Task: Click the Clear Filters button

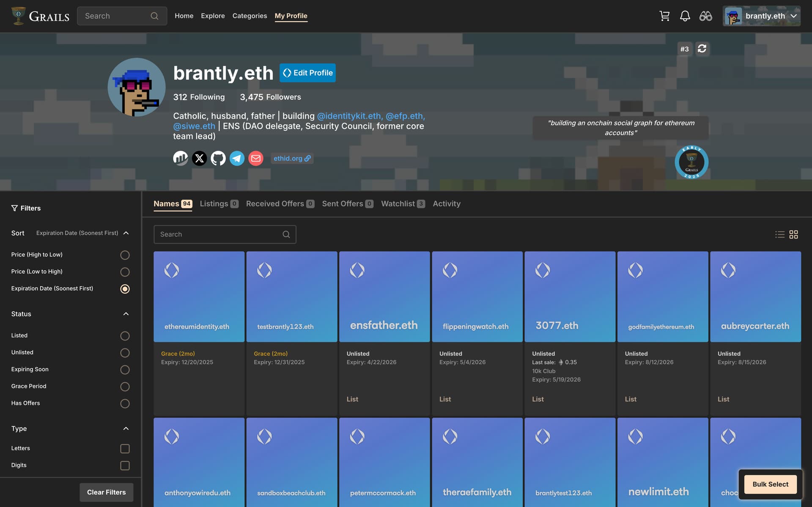Action: click(106, 492)
